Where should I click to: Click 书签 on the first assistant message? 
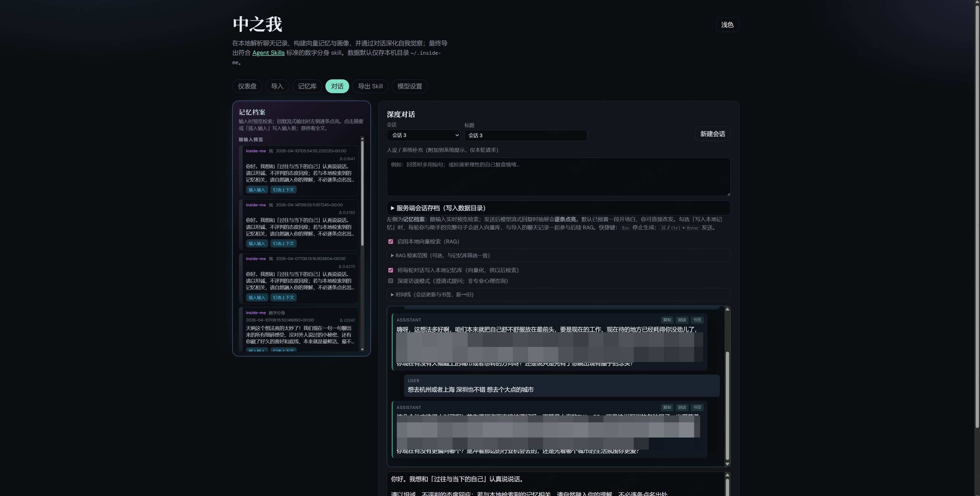point(697,320)
